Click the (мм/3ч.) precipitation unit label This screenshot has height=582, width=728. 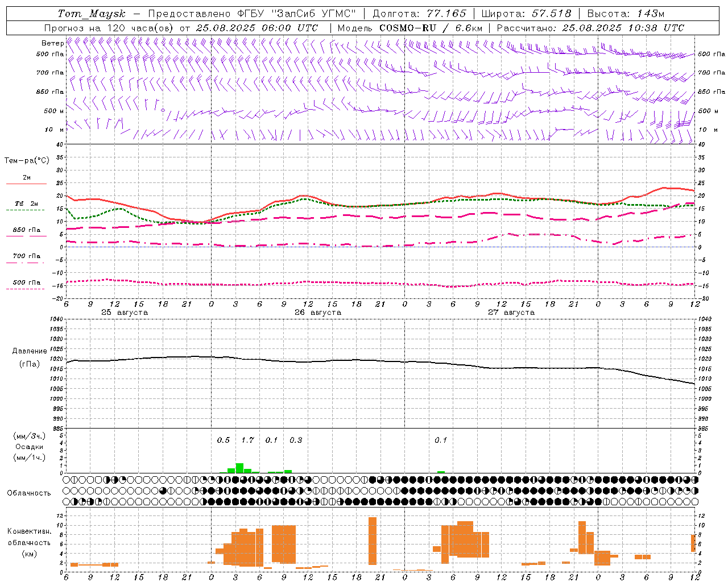[x=30, y=436]
